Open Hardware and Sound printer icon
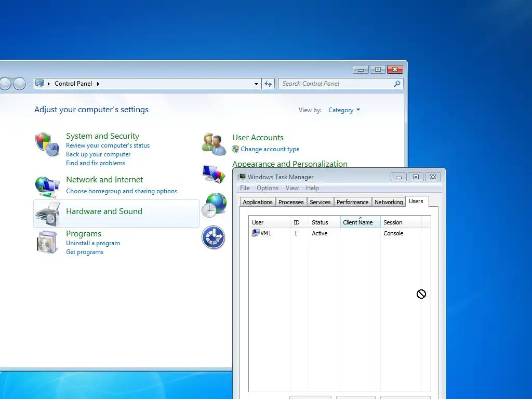 click(48, 214)
